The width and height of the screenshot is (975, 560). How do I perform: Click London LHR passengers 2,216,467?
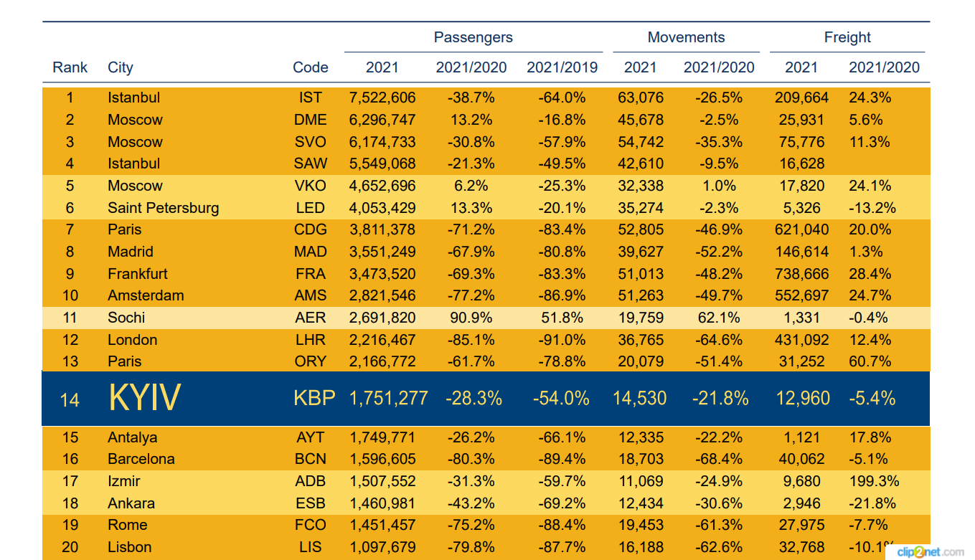click(382, 340)
